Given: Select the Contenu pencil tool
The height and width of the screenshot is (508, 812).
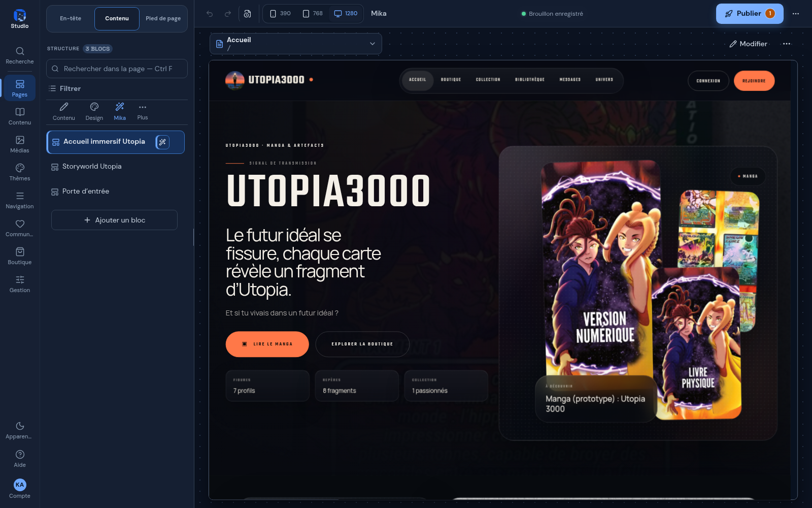Looking at the screenshot, I should [64, 111].
